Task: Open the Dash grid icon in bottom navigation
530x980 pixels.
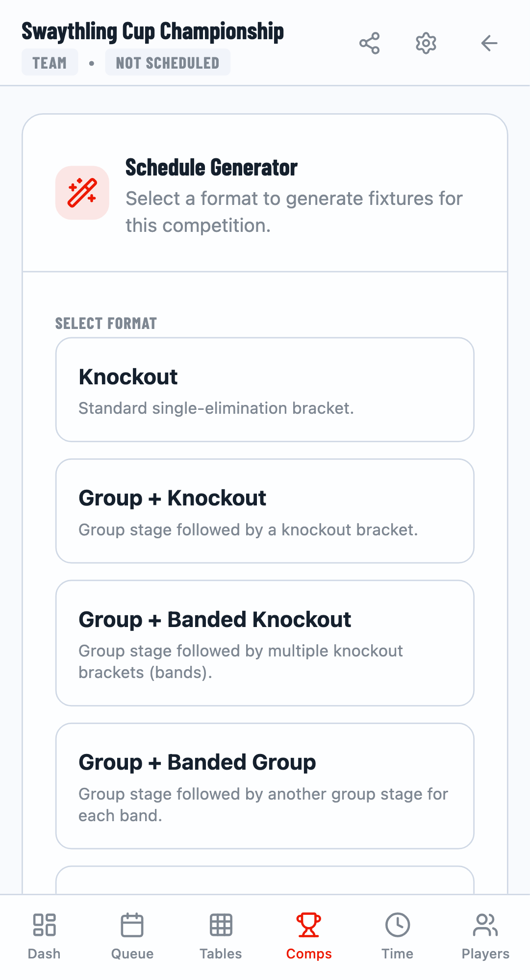Action: [44, 934]
